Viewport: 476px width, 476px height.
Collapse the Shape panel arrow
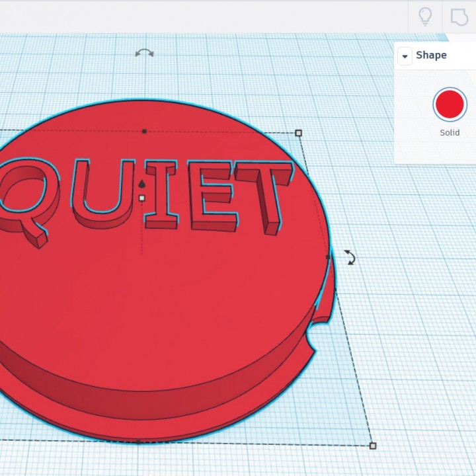tap(405, 56)
